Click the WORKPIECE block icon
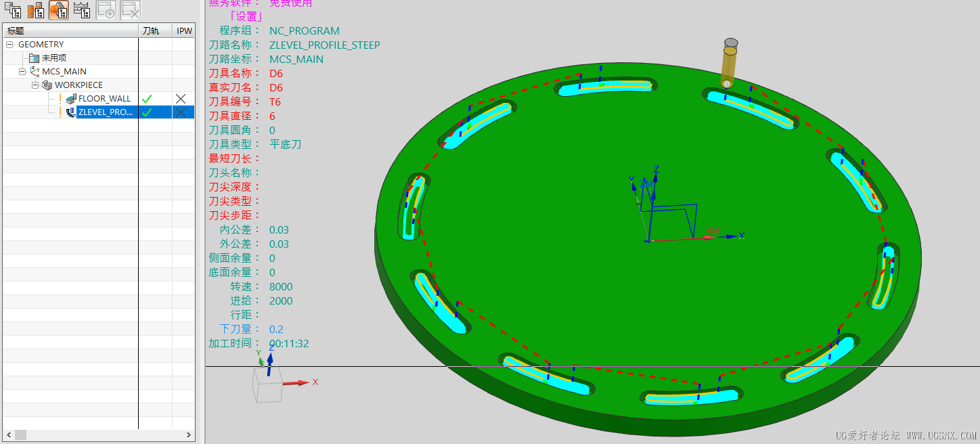980x444 pixels. tap(47, 85)
